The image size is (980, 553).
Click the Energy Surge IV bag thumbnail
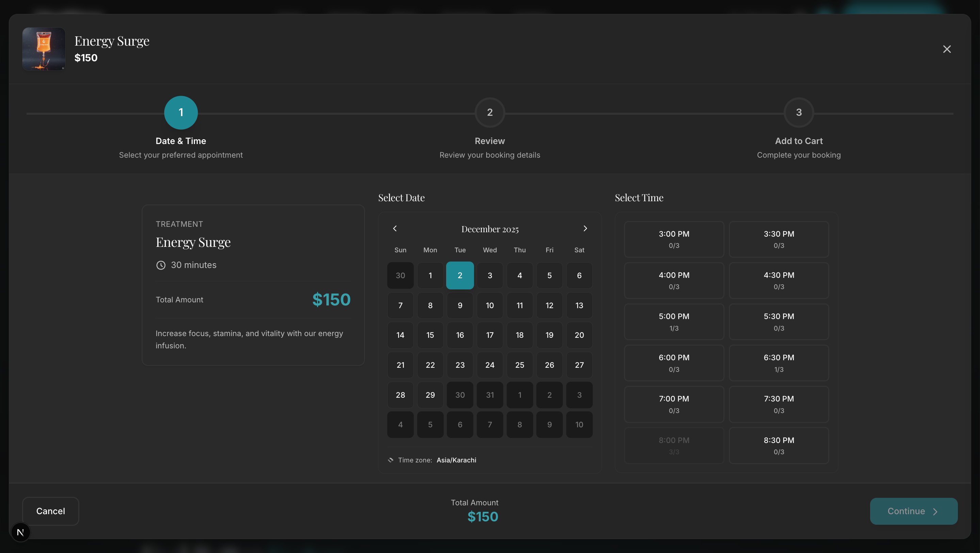tap(43, 49)
